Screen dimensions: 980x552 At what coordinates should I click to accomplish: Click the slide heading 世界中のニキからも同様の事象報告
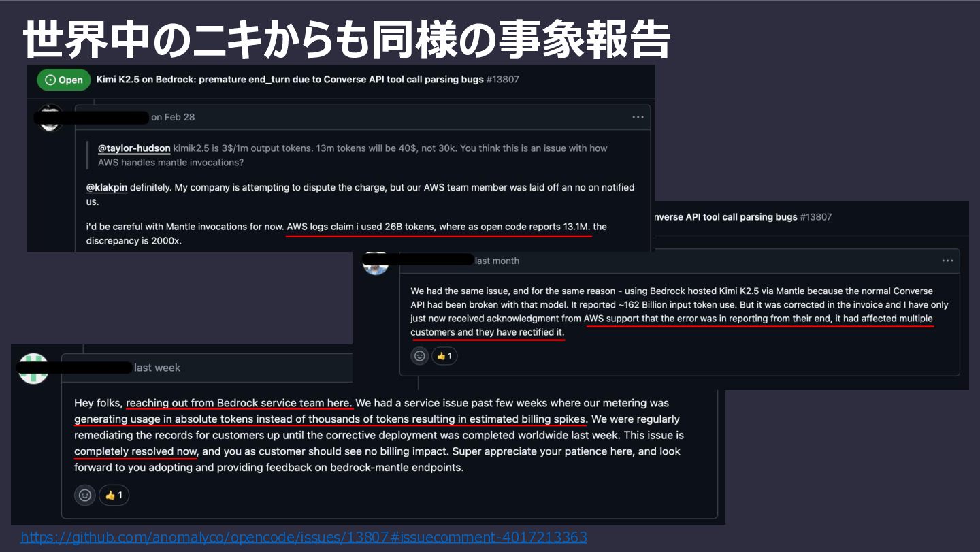point(347,38)
